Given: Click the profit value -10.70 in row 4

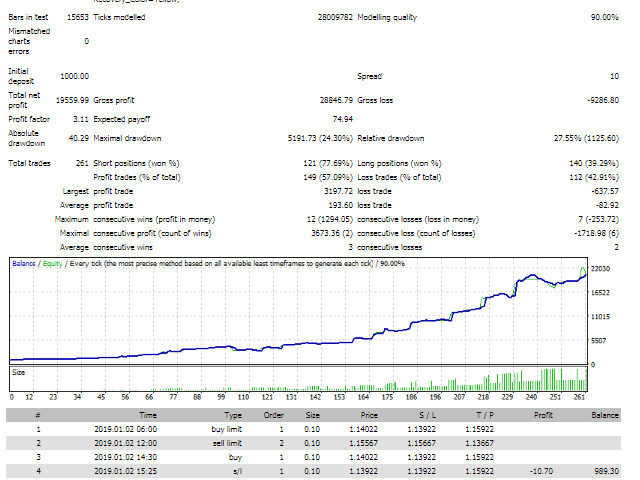Looking at the screenshot, I should click(x=541, y=471).
